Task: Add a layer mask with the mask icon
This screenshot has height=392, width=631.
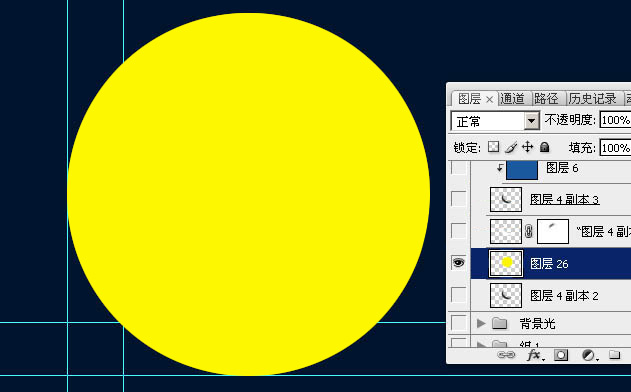Action: click(x=561, y=355)
